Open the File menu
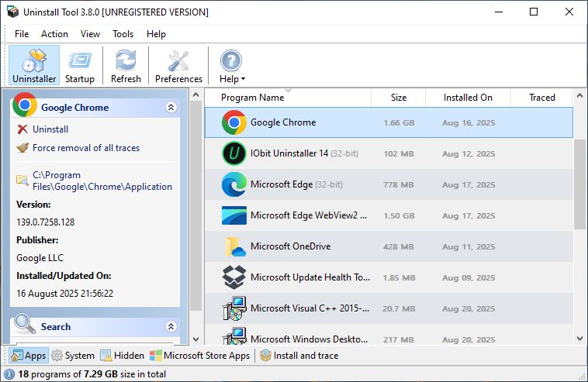Screen dimensions: 588x382 [x=22, y=34]
